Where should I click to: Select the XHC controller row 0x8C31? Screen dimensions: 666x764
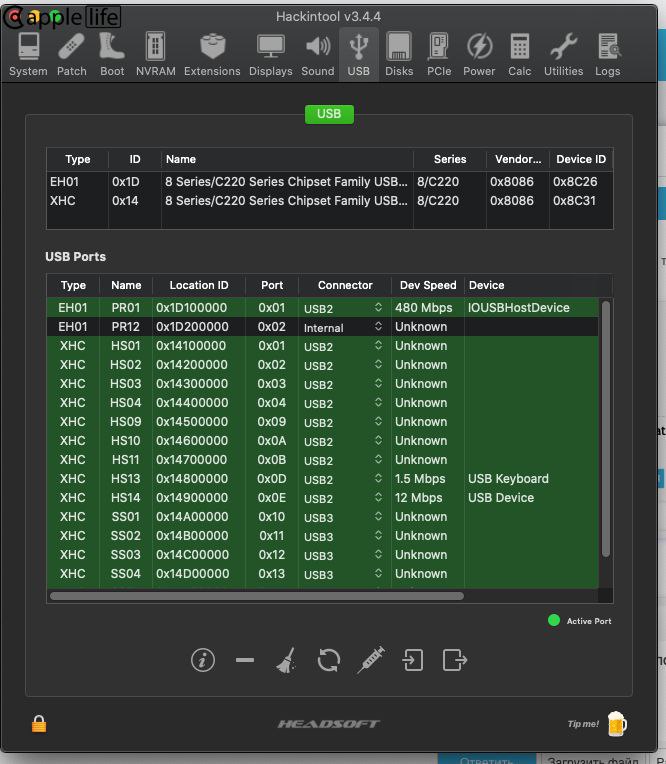[x=329, y=201]
